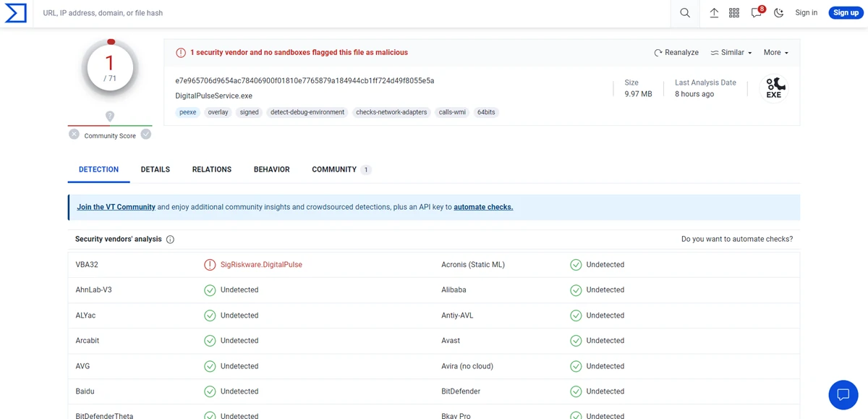This screenshot has width=868, height=419.
Task: Select the peexe tag
Action: [188, 112]
